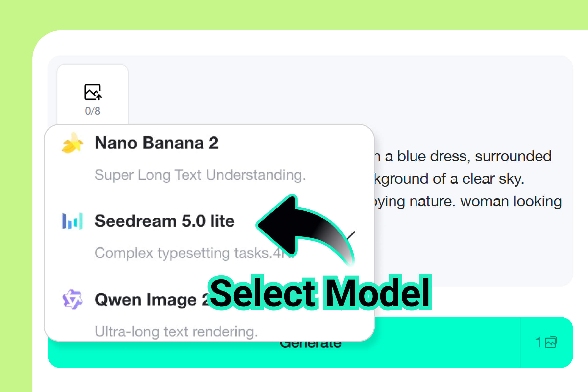This screenshot has height=392, width=588.
Task: Click the purple Qwen logo icon
Action: 72,299
